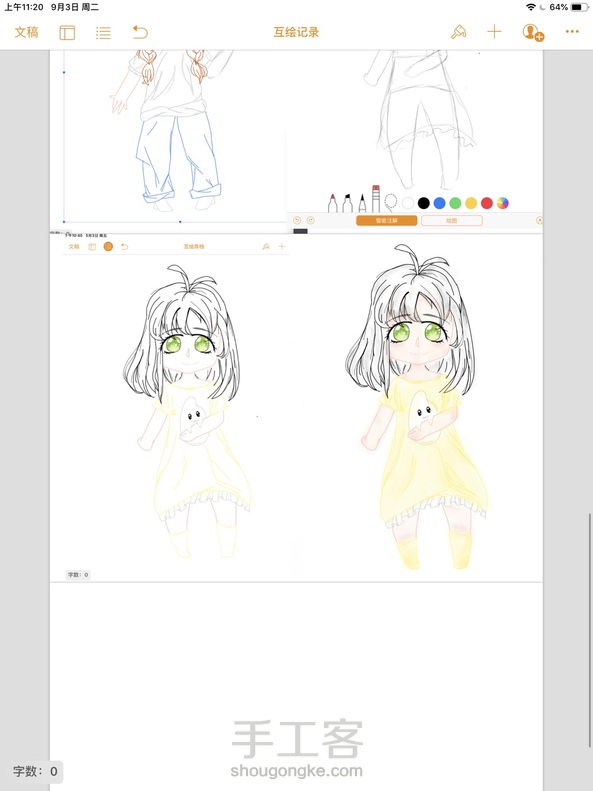Tap the plus insert button
The image size is (593, 791).
494,32
